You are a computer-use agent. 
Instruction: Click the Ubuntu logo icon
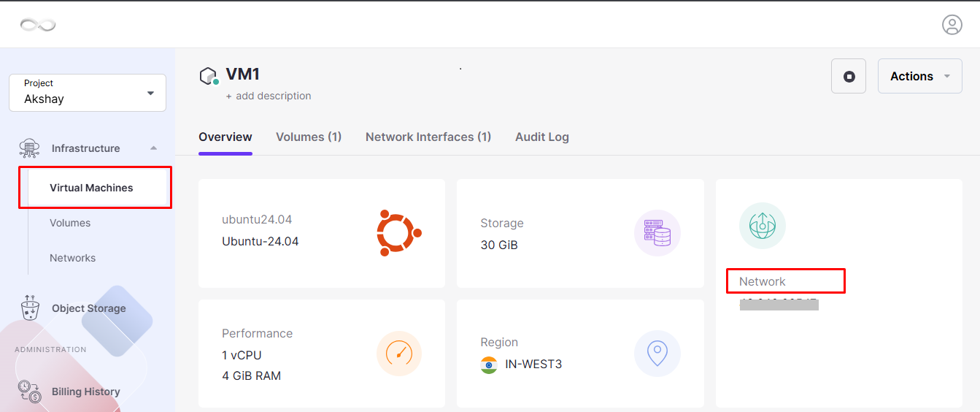tap(399, 233)
